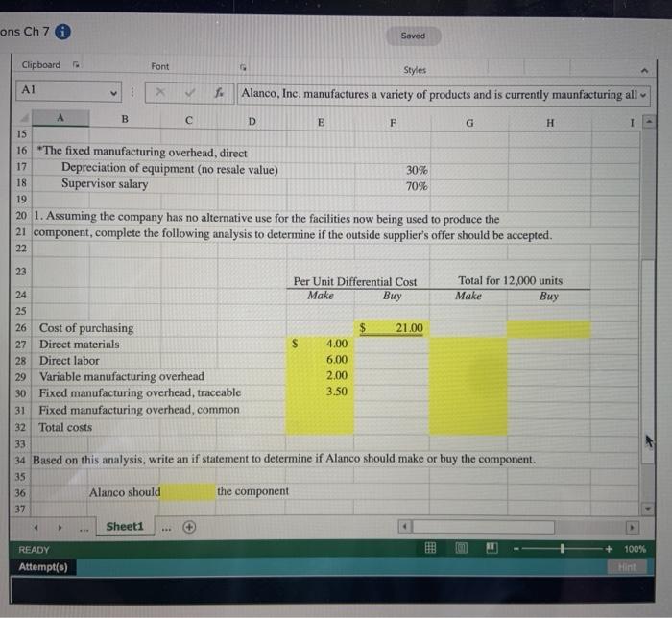The image size is (672, 618).
Task: Click the sheet tab overflow dots before Sheet1
Action: tap(84, 530)
